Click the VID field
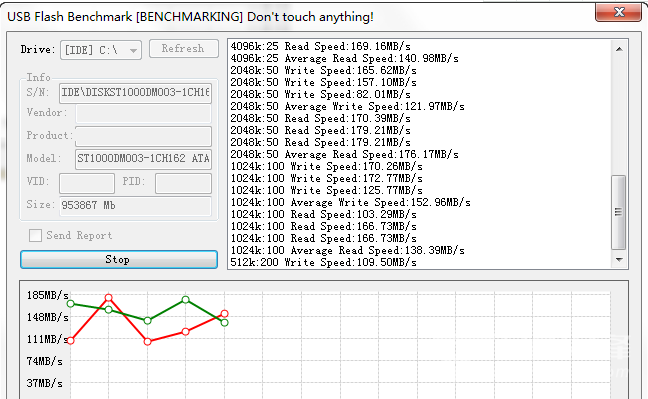Viewport: 648px width, 399px height. click(87, 183)
